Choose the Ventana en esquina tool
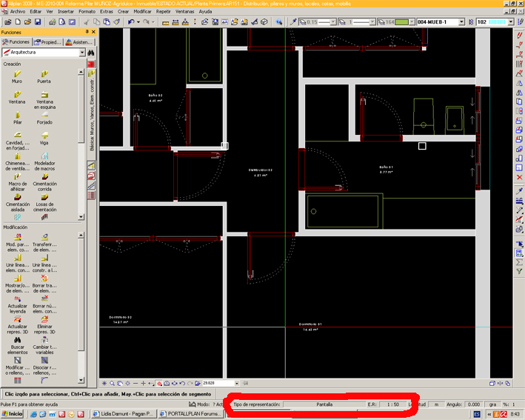 coord(44,100)
